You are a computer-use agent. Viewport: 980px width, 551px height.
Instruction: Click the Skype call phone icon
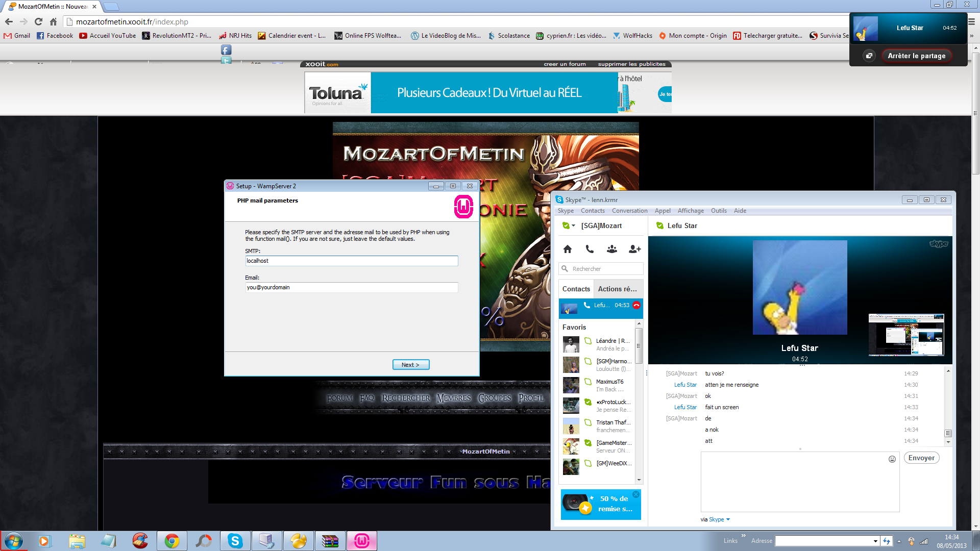[x=590, y=249]
